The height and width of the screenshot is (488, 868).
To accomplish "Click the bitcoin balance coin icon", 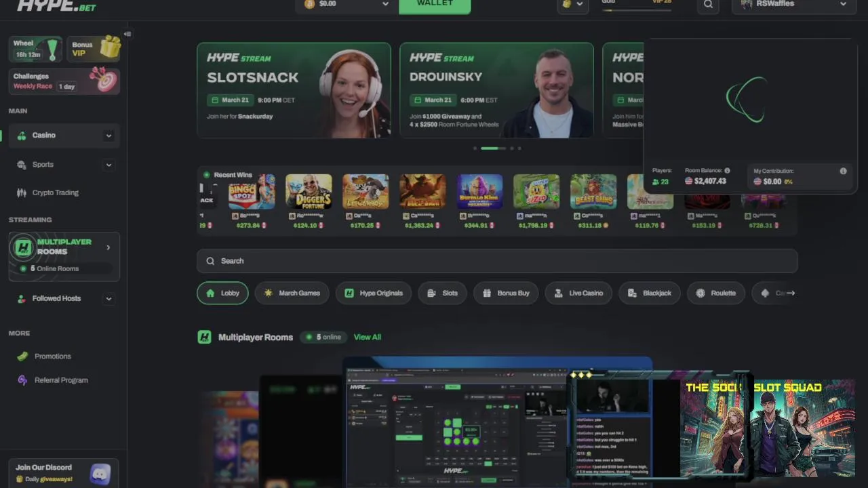I will (x=310, y=4).
